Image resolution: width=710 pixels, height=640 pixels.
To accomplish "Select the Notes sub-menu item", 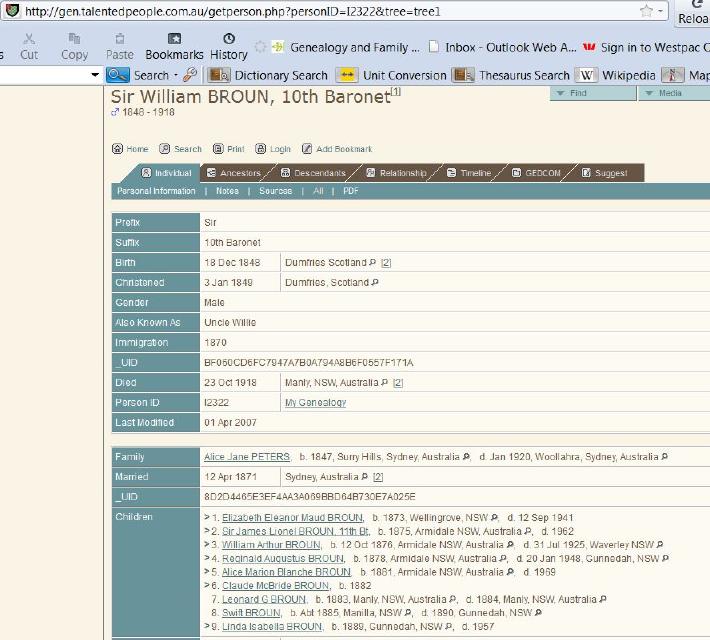I will (x=227, y=191).
